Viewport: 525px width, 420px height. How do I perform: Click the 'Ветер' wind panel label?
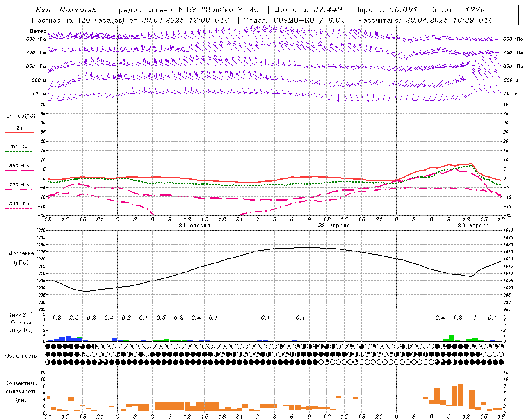click(x=38, y=31)
